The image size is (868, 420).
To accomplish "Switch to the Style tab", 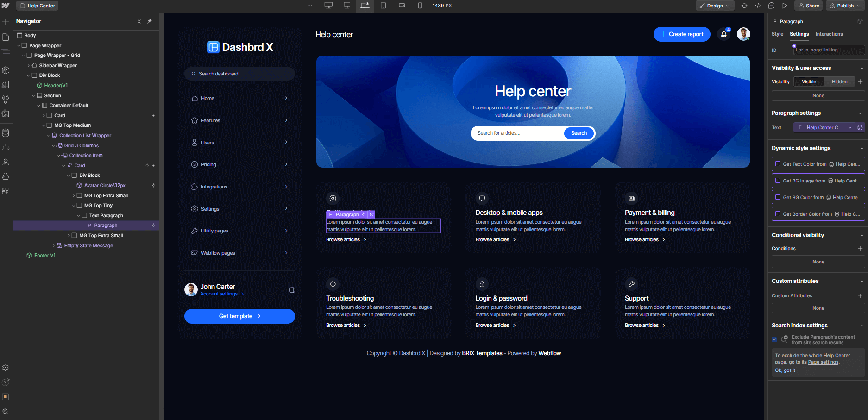I will click(777, 34).
